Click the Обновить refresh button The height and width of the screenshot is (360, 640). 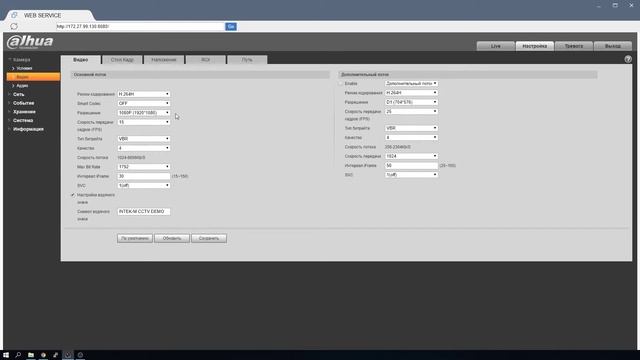(172, 238)
